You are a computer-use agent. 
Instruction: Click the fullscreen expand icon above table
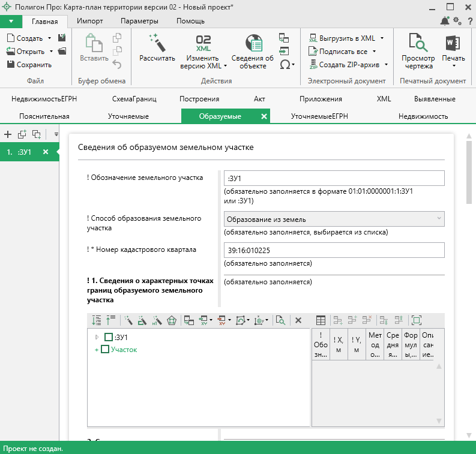coord(417,320)
